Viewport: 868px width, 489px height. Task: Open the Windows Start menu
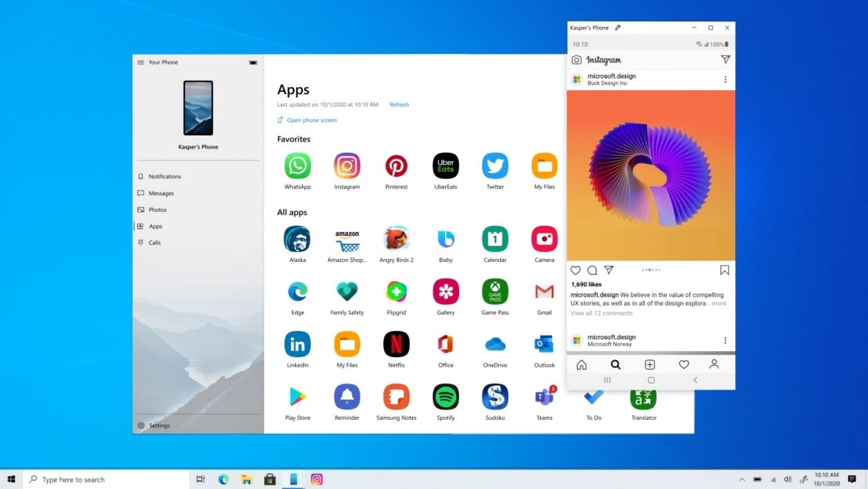11,479
